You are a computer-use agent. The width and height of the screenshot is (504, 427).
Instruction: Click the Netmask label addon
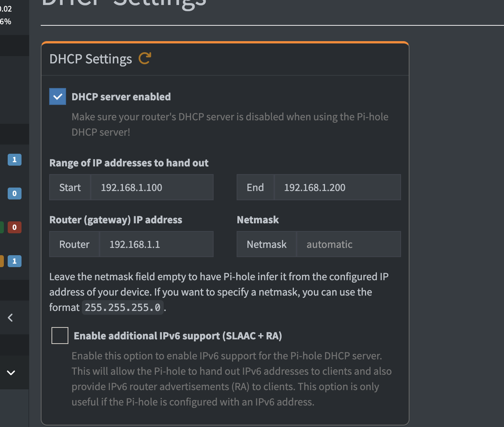pos(267,244)
